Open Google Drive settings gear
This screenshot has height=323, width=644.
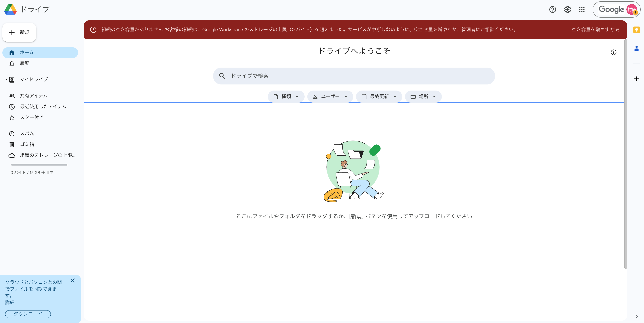click(x=567, y=9)
